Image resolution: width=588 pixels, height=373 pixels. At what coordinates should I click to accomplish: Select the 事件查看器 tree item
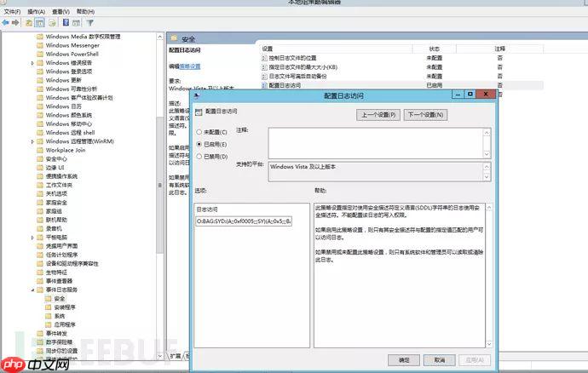pyautogui.click(x=59, y=281)
